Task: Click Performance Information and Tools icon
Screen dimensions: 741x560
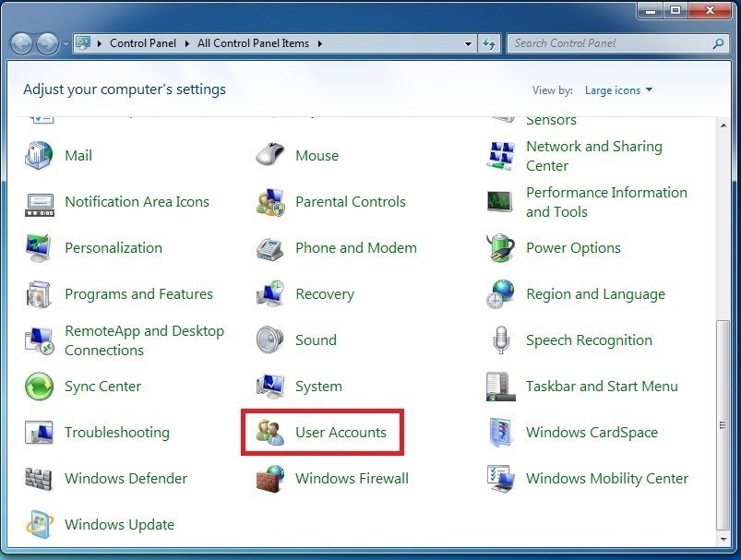Action: [499, 202]
